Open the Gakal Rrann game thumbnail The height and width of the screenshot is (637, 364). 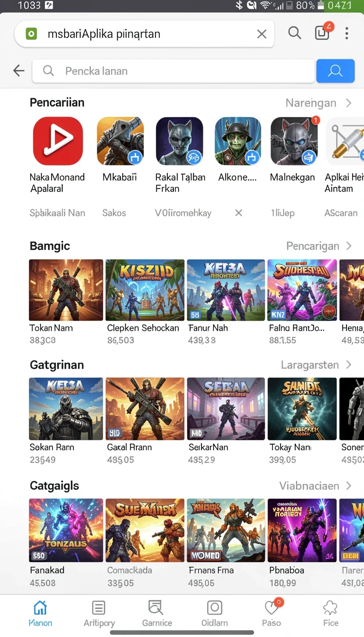pyautogui.click(x=145, y=409)
